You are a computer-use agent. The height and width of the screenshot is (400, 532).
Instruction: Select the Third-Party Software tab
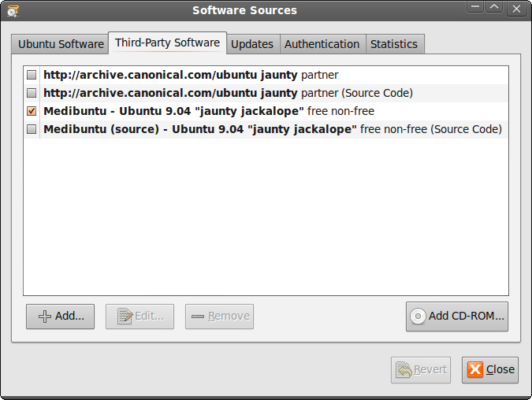pos(167,43)
